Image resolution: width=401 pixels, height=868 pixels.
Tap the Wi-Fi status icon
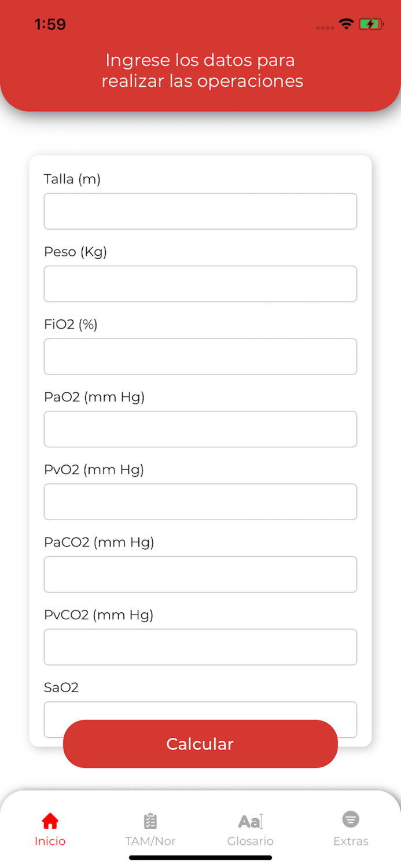coord(346,24)
